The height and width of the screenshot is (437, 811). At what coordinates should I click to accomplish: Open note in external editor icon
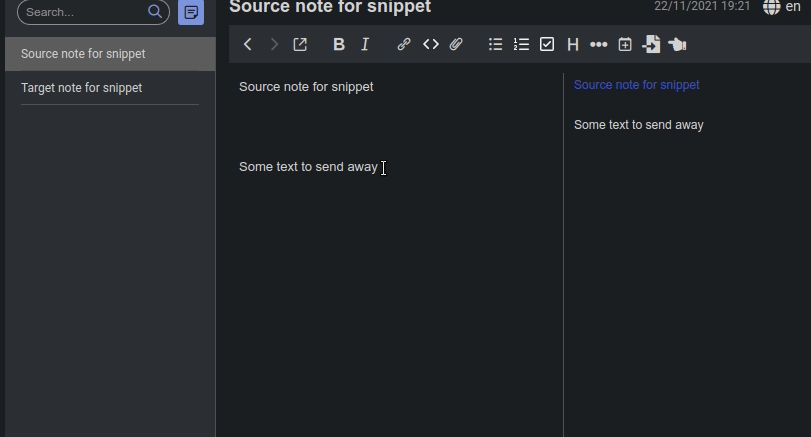[301, 44]
